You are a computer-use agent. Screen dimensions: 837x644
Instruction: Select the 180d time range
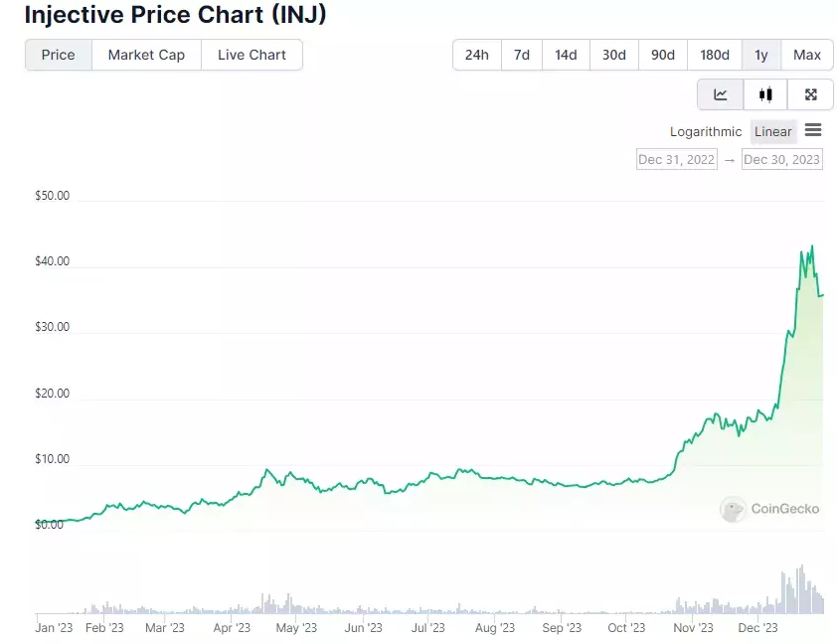pyautogui.click(x=715, y=55)
